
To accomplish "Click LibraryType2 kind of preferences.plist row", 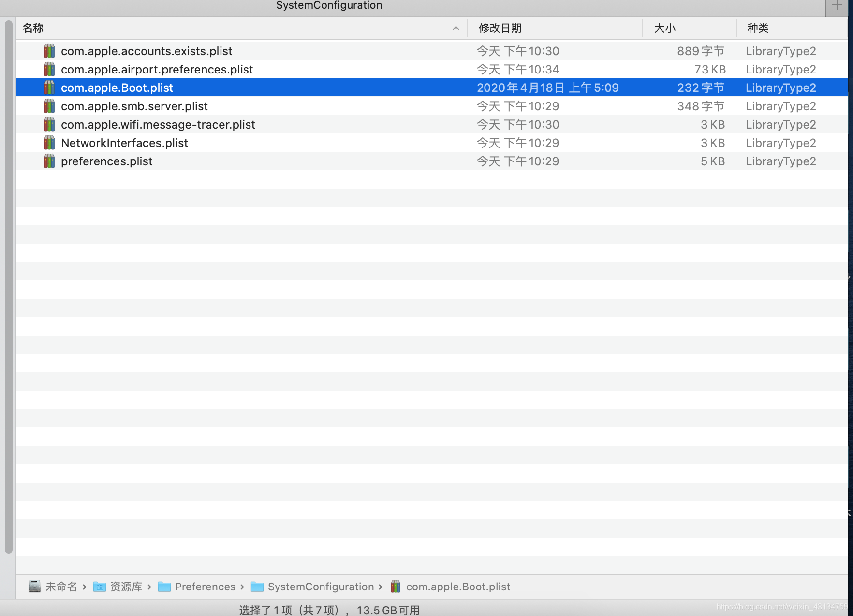I will coord(780,161).
